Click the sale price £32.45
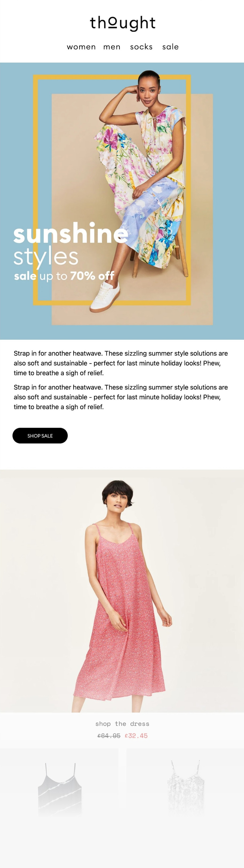This screenshot has width=244, height=868. [136, 736]
